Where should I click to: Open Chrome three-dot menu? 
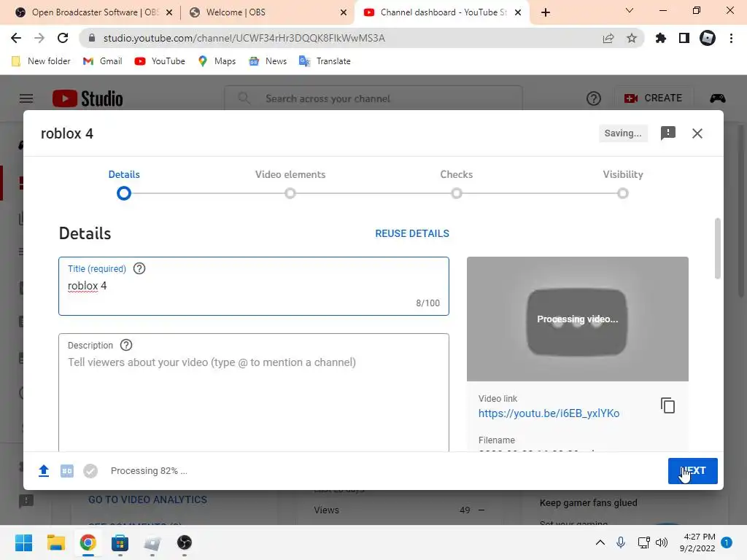(x=731, y=38)
